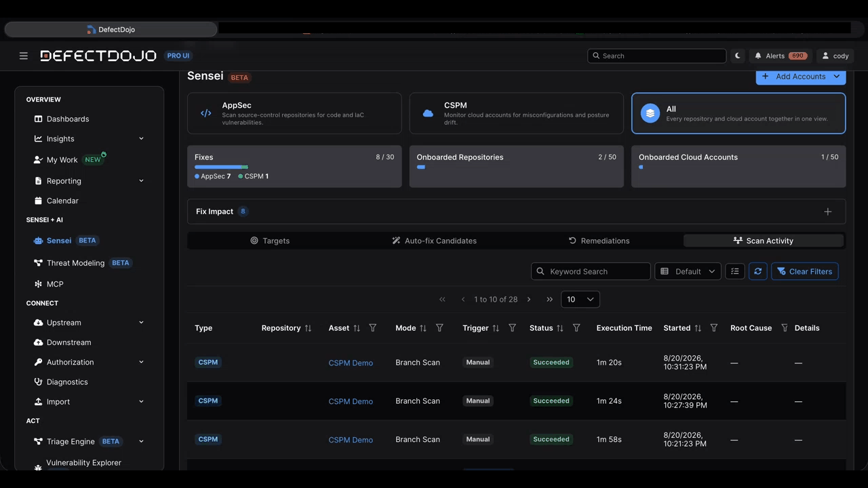Open the Root Cause column filter
The image size is (868, 488).
[x=785, y=328]
